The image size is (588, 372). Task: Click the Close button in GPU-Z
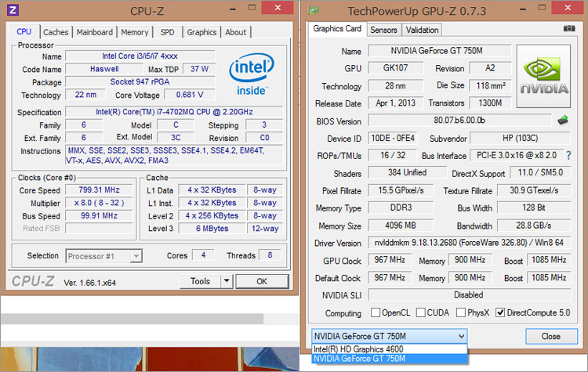(551, 337)
